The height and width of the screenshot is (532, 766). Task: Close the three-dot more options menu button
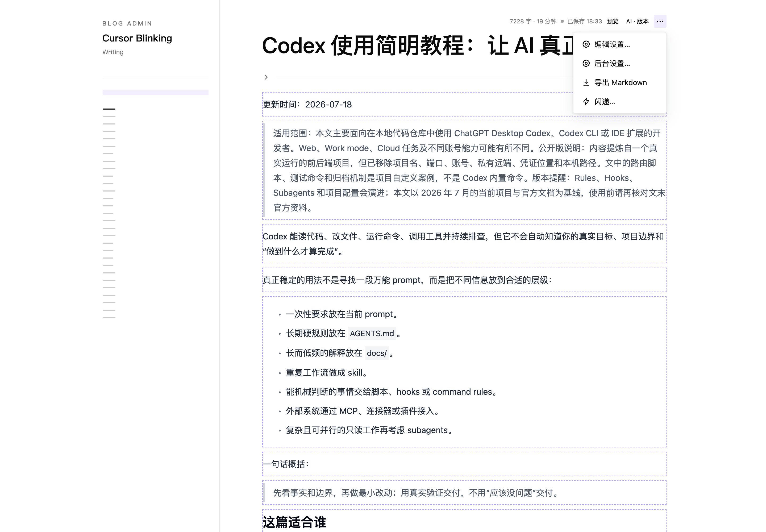click(660, 21)
